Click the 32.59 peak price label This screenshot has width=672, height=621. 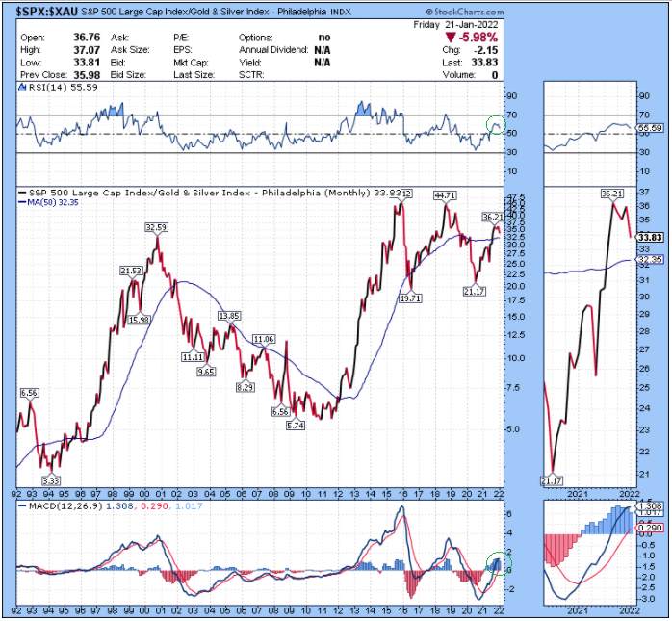tap(156, 227)
